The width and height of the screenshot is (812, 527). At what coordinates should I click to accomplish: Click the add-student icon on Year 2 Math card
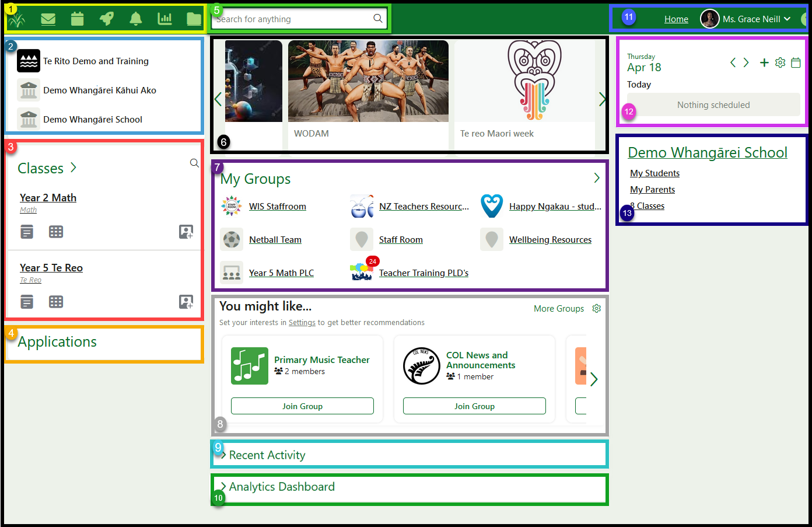click(x=185, y=232)
